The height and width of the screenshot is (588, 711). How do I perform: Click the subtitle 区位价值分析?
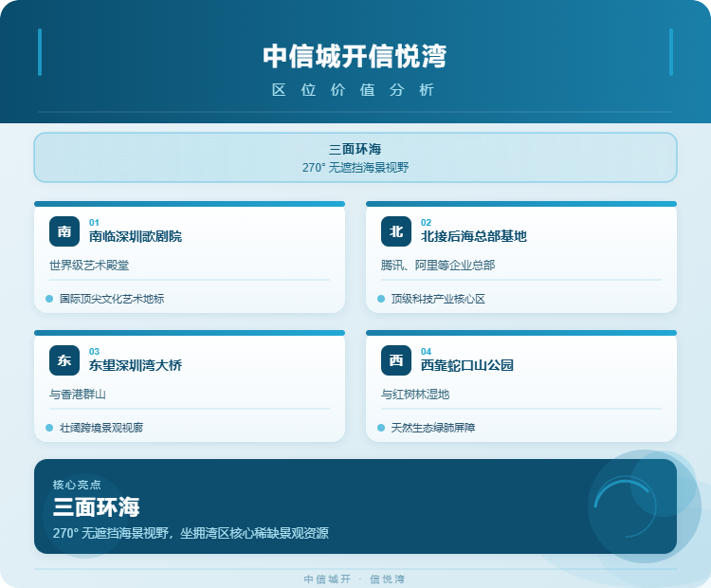coord(354,90)
